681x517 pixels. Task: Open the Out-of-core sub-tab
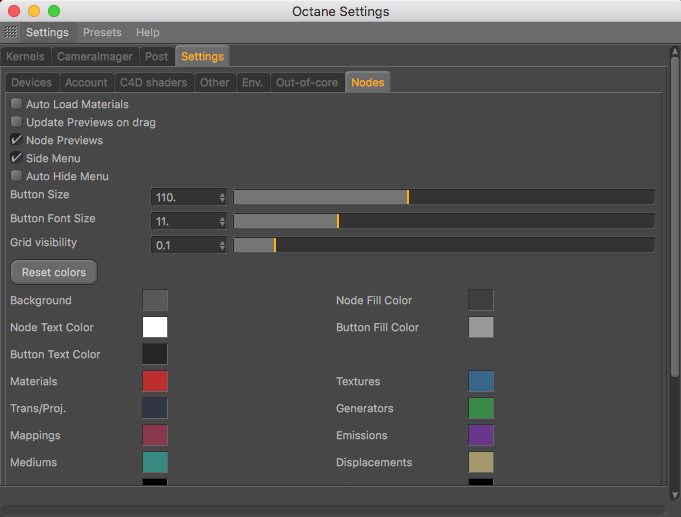[307, 83]
